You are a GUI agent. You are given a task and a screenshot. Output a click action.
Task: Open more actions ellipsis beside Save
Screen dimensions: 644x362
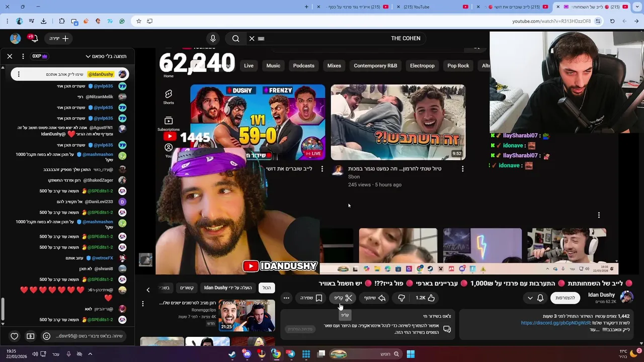tap(286, 298)
